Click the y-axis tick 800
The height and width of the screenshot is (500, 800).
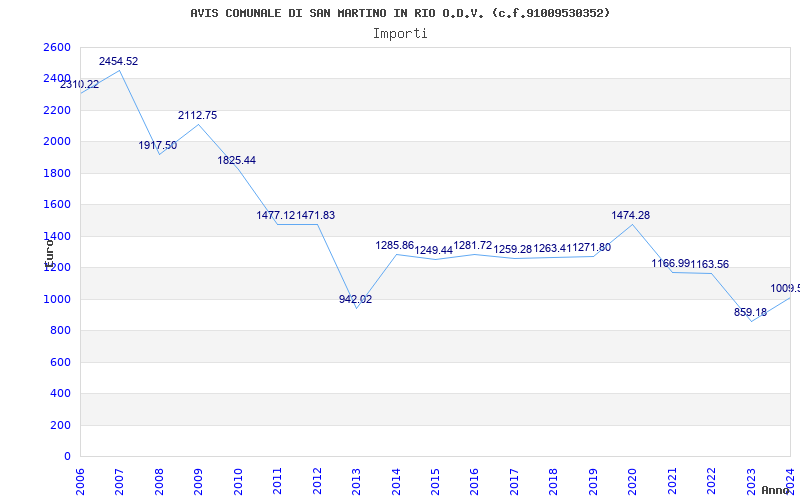click(x=61, y=331)
